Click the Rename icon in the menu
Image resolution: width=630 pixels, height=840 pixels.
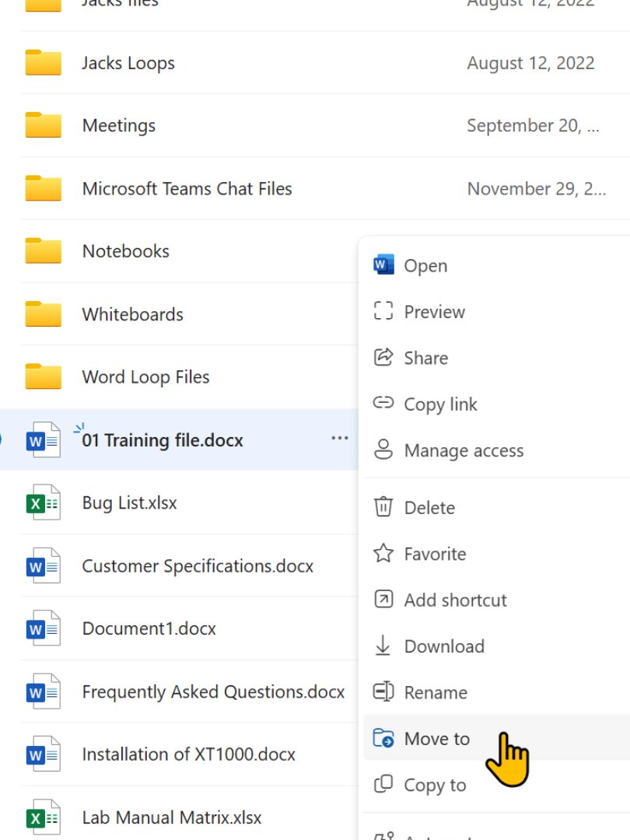382,692
